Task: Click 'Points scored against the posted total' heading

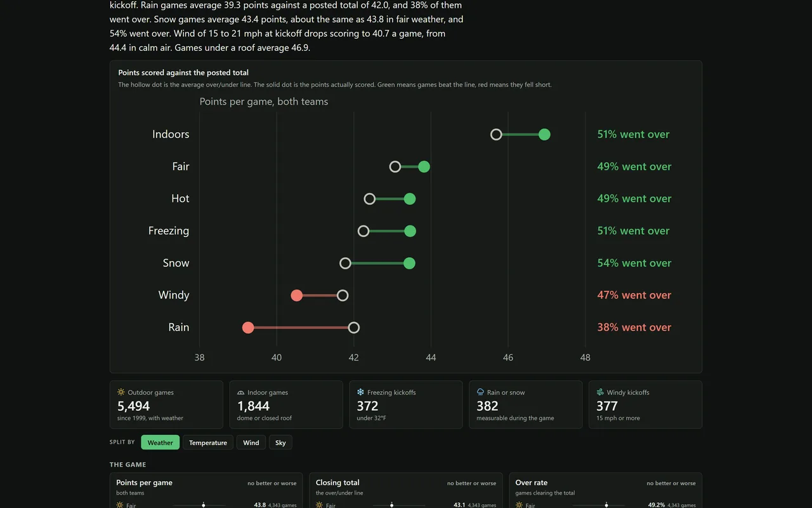Action: pyautogui.click(x=183, y=72)
